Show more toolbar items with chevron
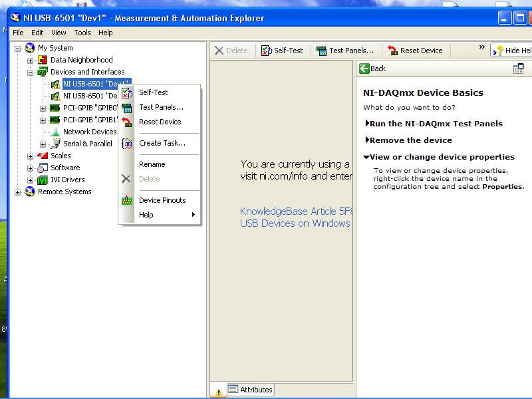The width and height of the screenshot is (532, 399). point(481,47)
